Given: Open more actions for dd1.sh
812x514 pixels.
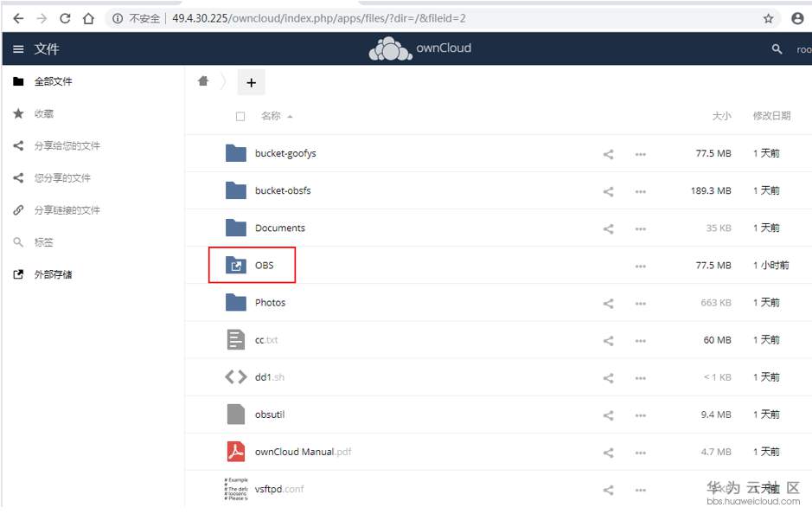Looking at the screenshot, I should (x=641, y=378).
